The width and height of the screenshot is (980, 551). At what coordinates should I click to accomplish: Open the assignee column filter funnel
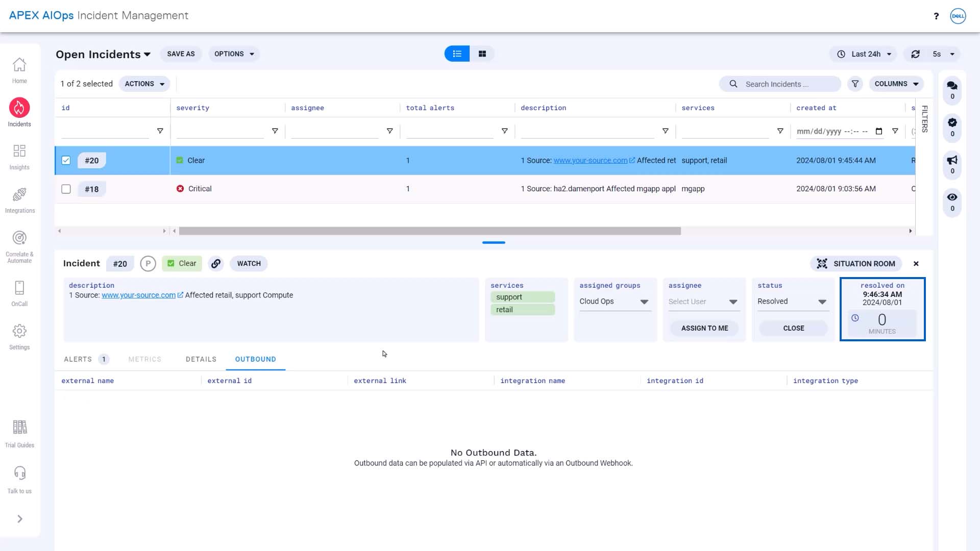pyautogui.click(x=389, y=131)
